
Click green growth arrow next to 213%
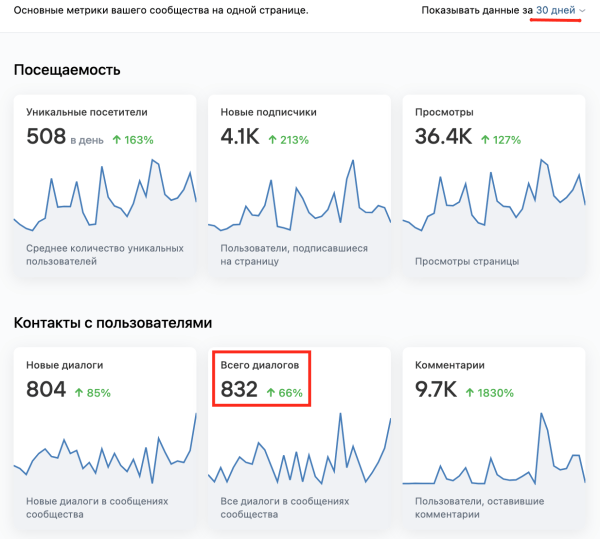pyautogui.click(x=272, y=139)
